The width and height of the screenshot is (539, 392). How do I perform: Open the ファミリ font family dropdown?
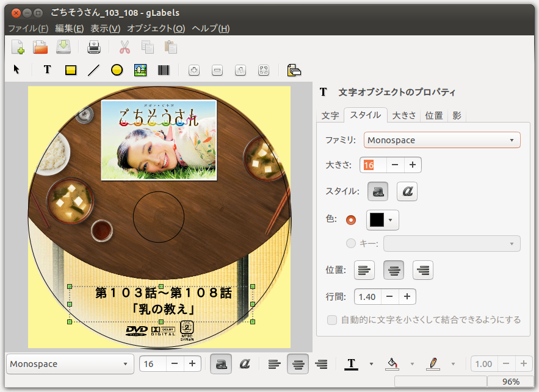tap(442, 140)
